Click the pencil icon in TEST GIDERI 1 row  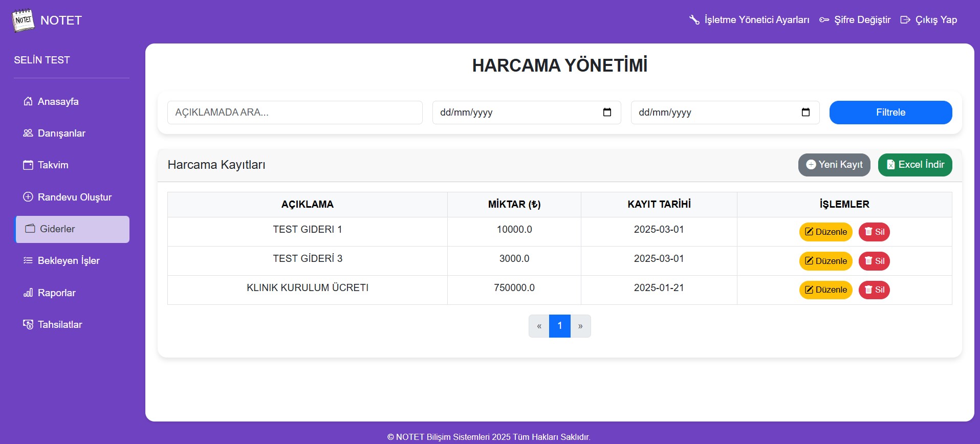[x=809, y=232]
